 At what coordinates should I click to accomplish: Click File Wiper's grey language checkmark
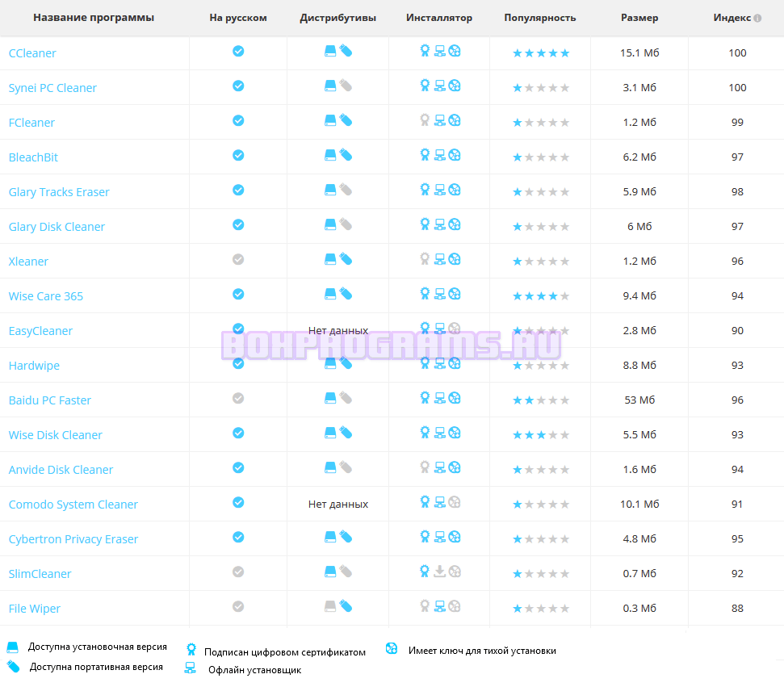[x=238, y=606]
